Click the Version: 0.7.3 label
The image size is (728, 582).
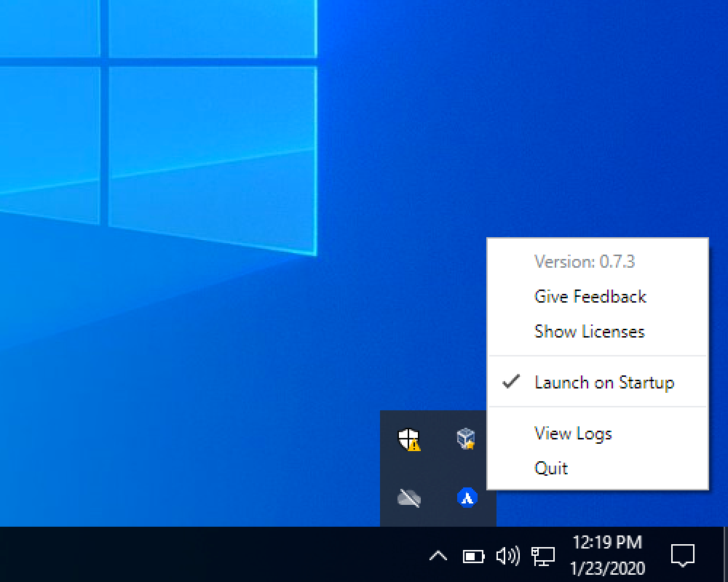[585, 261]
